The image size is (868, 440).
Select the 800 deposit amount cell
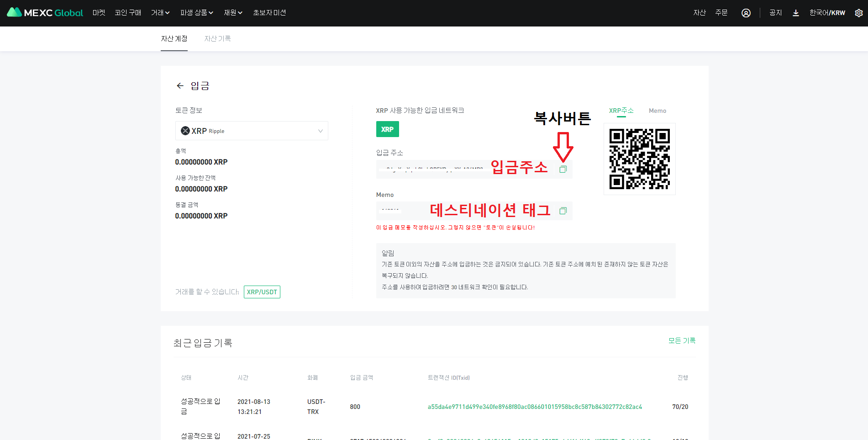coord(355,407)
